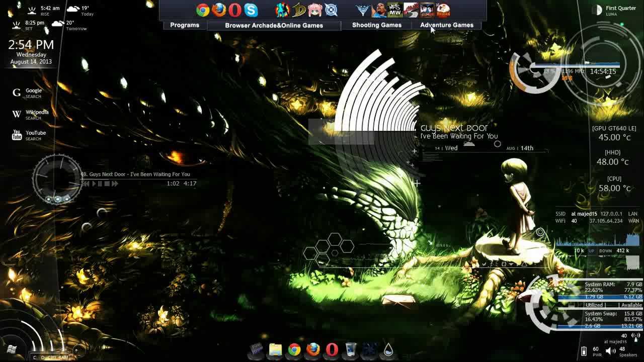Open the blue circular crosshair game icon
This screenshot has width=644, height=362.
(331, 10)
